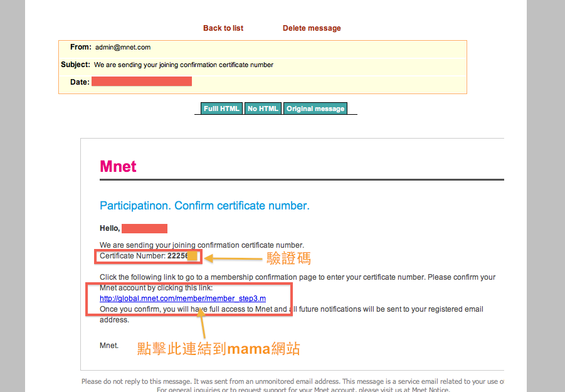The image size is (565, 392).
Task: Click the 'From:' label
Action: click(81, 47)
